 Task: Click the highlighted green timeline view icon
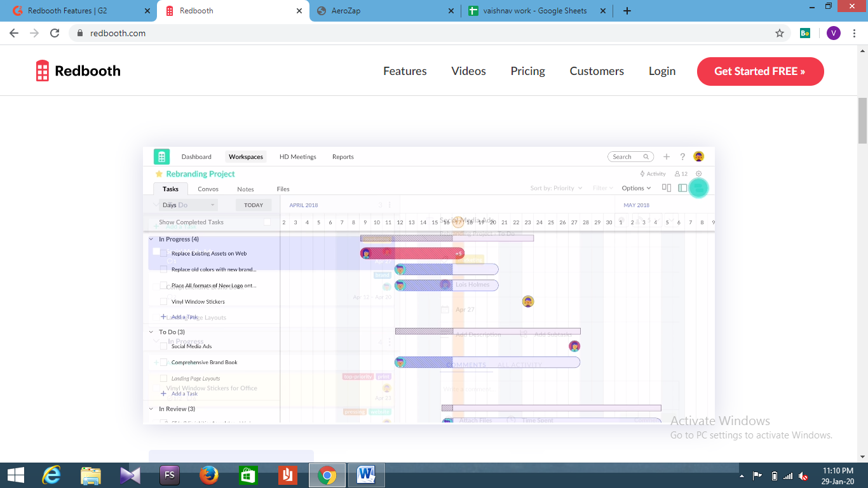[699, 187]
